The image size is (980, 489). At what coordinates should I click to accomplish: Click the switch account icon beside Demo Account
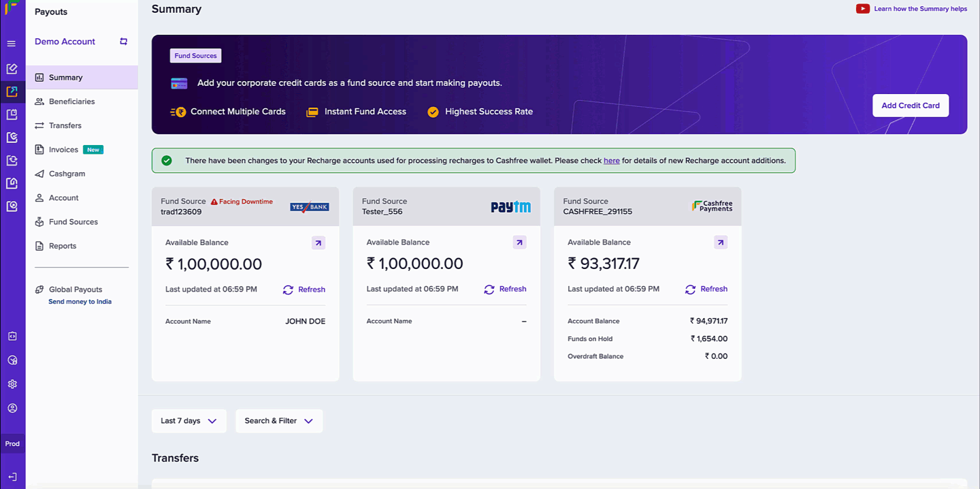pyautogui.click(x=123, y=42)
